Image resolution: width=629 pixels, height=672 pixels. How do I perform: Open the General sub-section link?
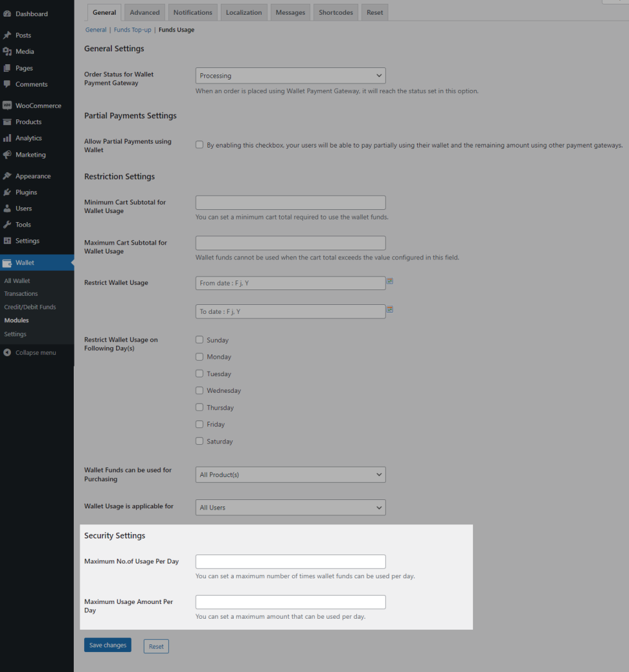96,30
